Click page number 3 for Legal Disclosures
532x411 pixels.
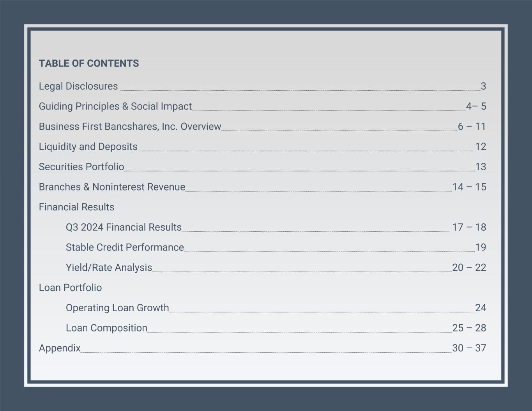coord(483,86)
